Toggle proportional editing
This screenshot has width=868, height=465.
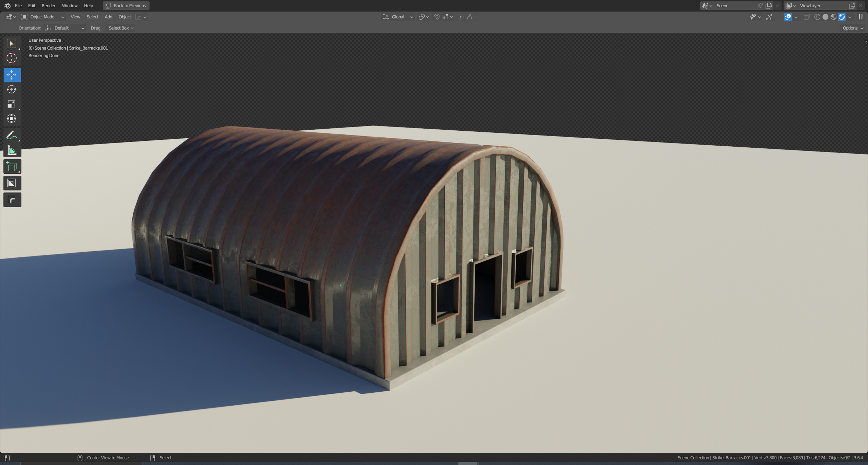[460, 17]
